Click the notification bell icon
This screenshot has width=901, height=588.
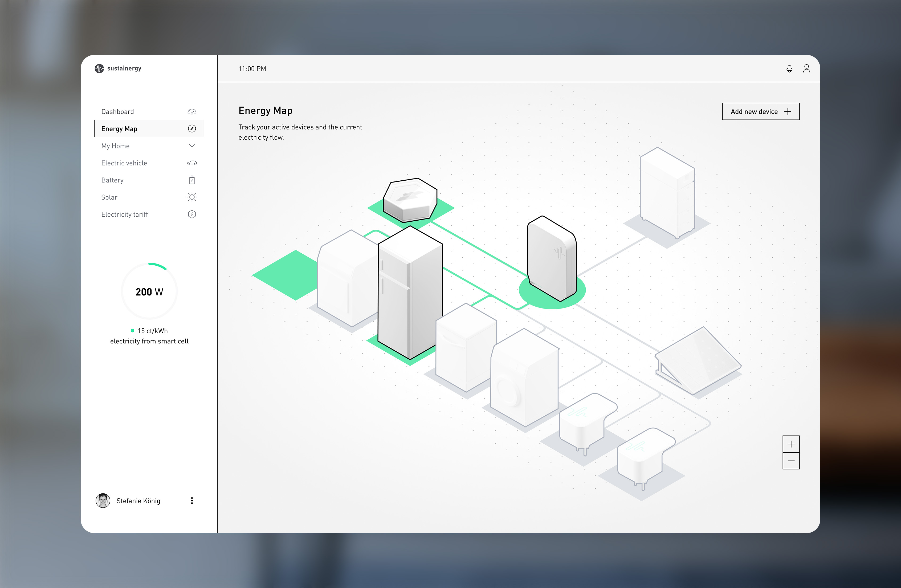(x=789, y=68)
